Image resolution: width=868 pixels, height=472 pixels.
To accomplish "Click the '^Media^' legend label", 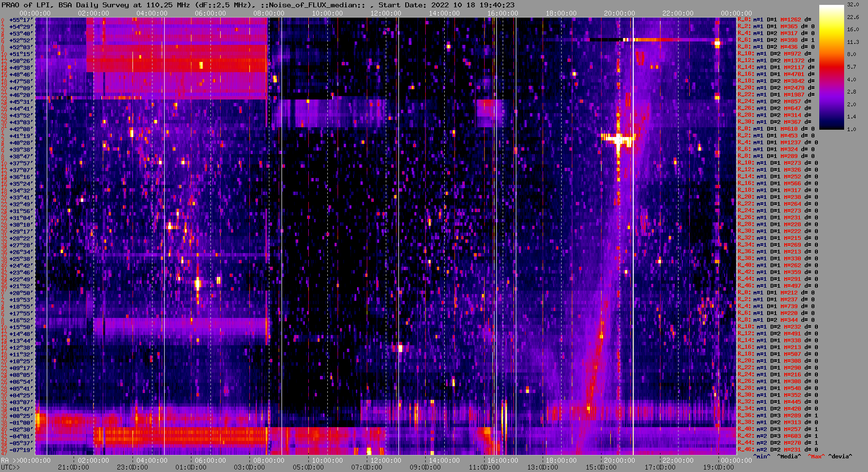I will click(x=789, y=456).
